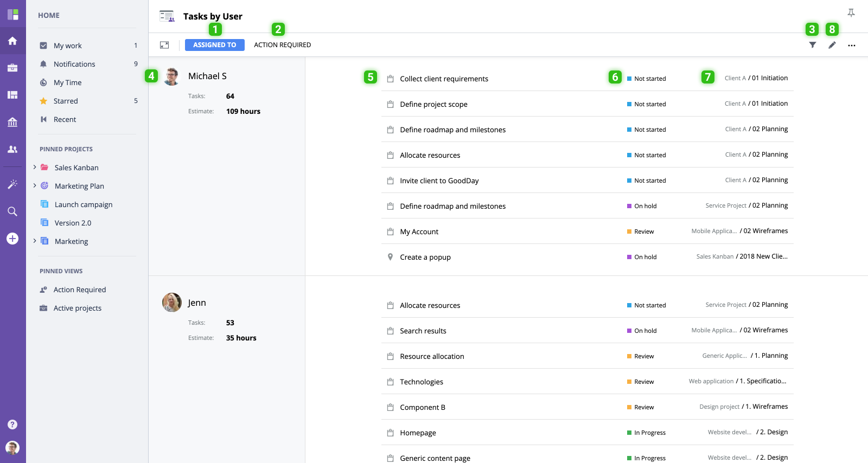Expand the Marketing project chevron
The height and width of the screenshot is (463, 868).
coord(35,241)
